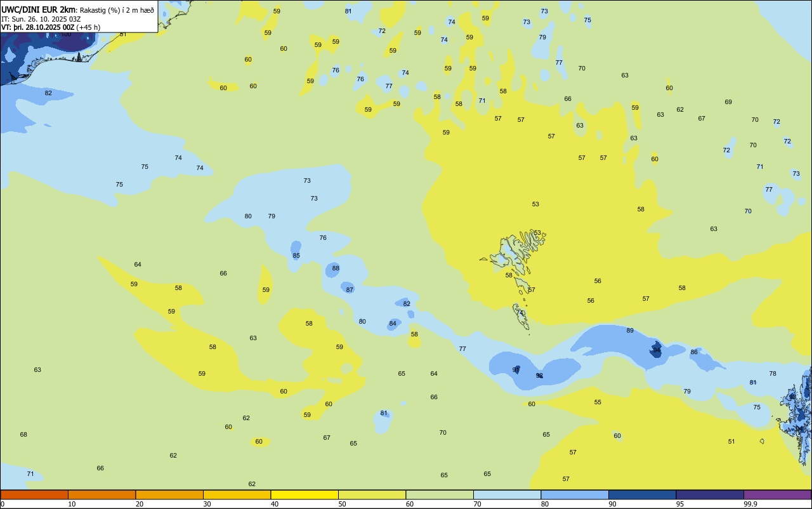812x509 pixels.
Task: Click the humidity value 55 on the map
Action: click(598, 402)
